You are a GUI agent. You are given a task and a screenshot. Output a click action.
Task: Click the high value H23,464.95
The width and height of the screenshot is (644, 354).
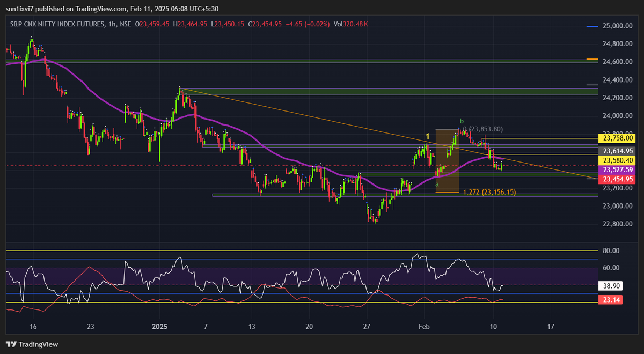pos(191,24)
